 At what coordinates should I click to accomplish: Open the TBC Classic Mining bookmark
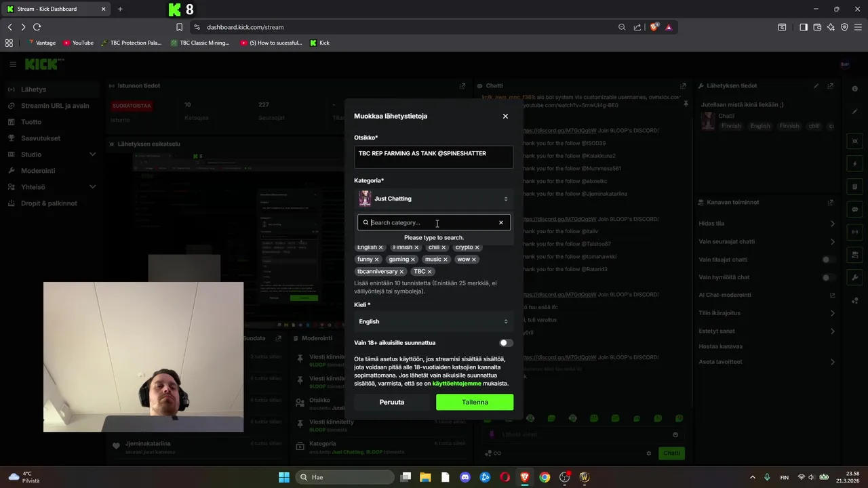(x=200, y=43)
